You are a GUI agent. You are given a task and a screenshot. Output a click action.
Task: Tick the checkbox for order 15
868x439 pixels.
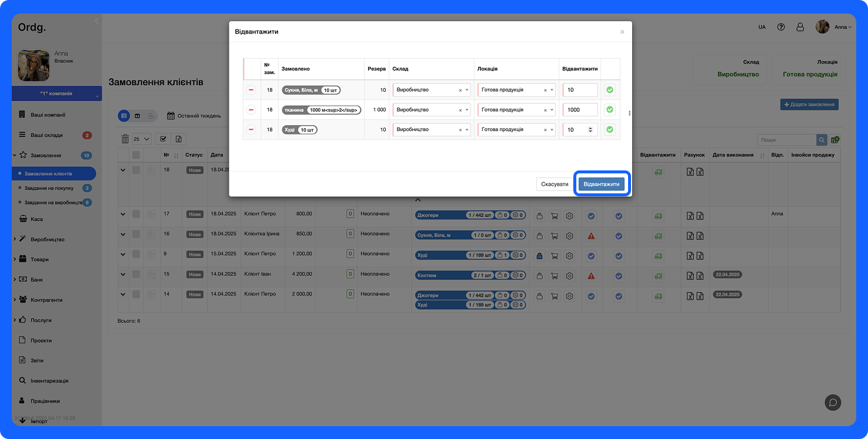click(x=136, y=274)
